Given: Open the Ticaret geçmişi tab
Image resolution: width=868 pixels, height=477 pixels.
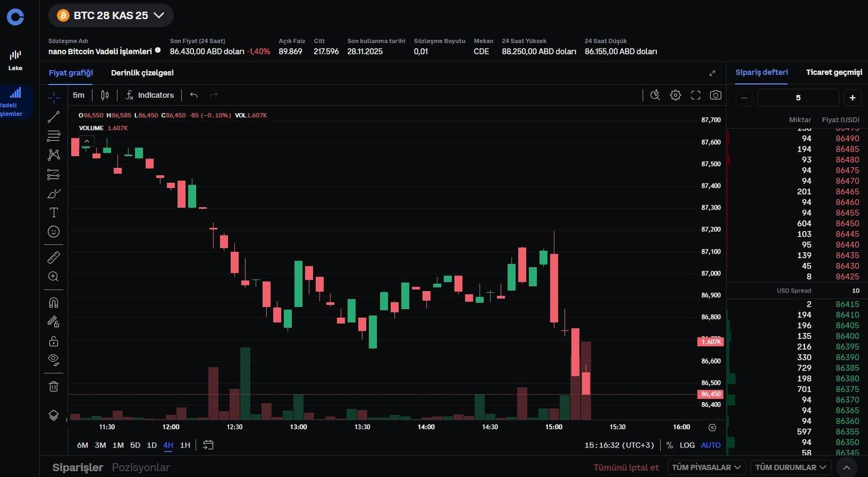Looking at the screenshot, I should point(834,72).
